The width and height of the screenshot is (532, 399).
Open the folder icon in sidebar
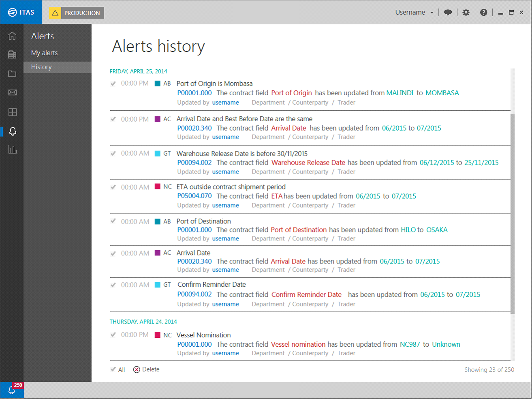12,74
